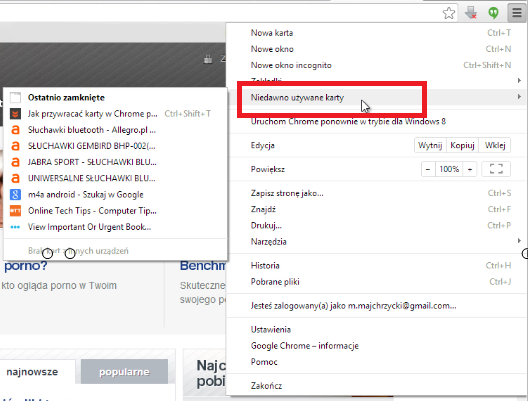The width and height of the screenshot is (528, 401).
Task: Click the signed-in account entry m.majchrzycki
Action: [x=375, y=306]
